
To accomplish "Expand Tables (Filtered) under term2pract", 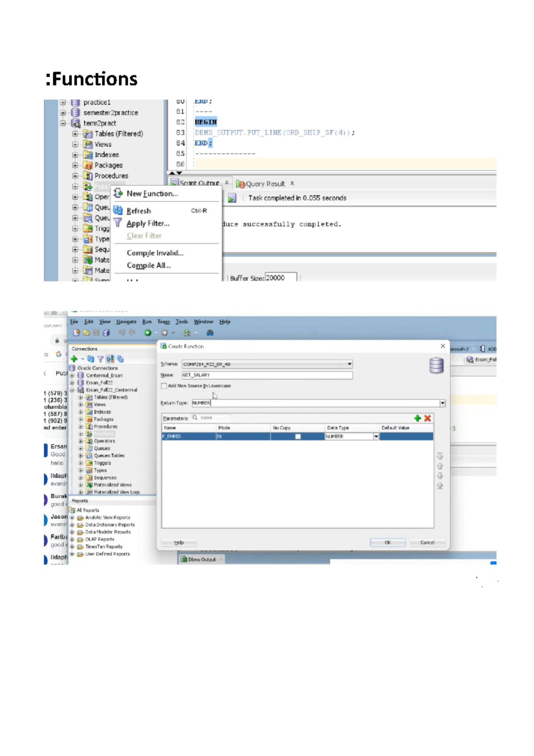I will click(75, 134).
